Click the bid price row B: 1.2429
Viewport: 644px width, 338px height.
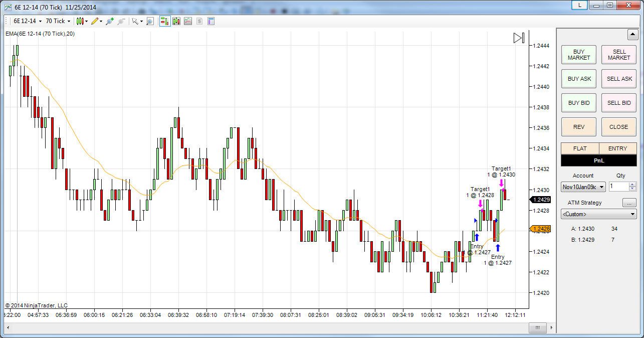(x=593, y=240)
